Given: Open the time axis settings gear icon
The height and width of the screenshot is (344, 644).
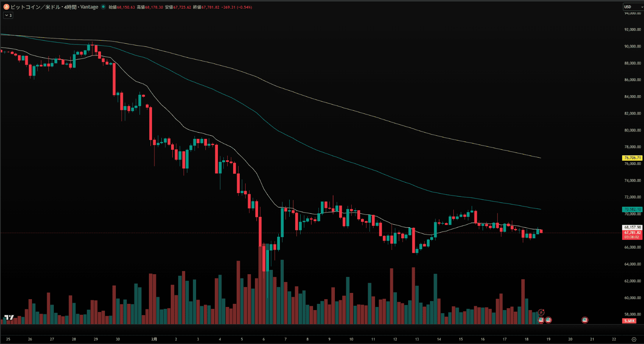Looking at the screenshot, I should (x=634, y=339).
